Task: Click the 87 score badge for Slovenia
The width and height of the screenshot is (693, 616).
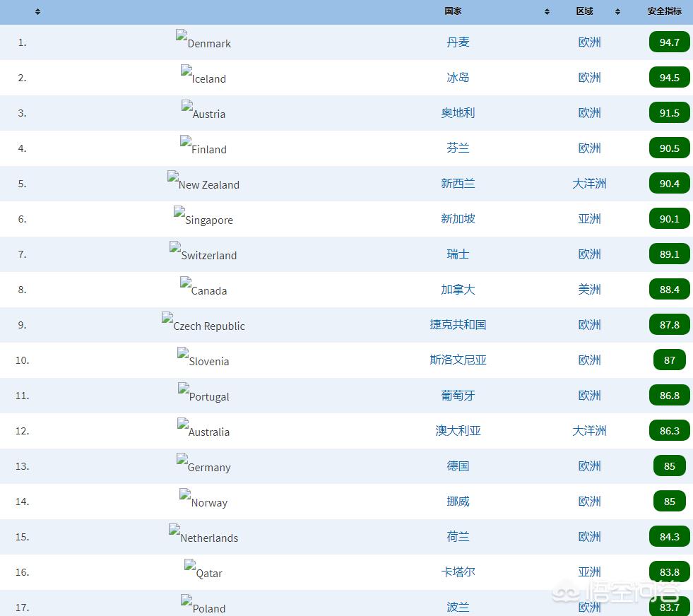Action: click(x=669, y=360)
